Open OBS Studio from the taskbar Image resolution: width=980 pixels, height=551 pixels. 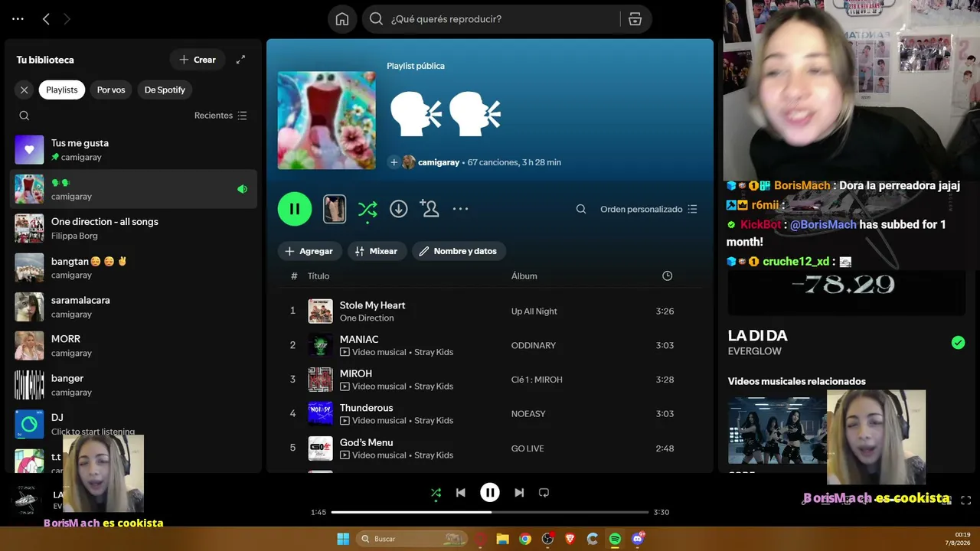[x=547, y=539]
